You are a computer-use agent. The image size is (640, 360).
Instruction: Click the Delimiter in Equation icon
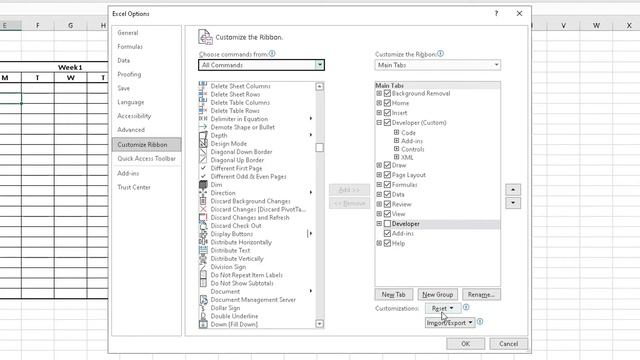[203, 119]
